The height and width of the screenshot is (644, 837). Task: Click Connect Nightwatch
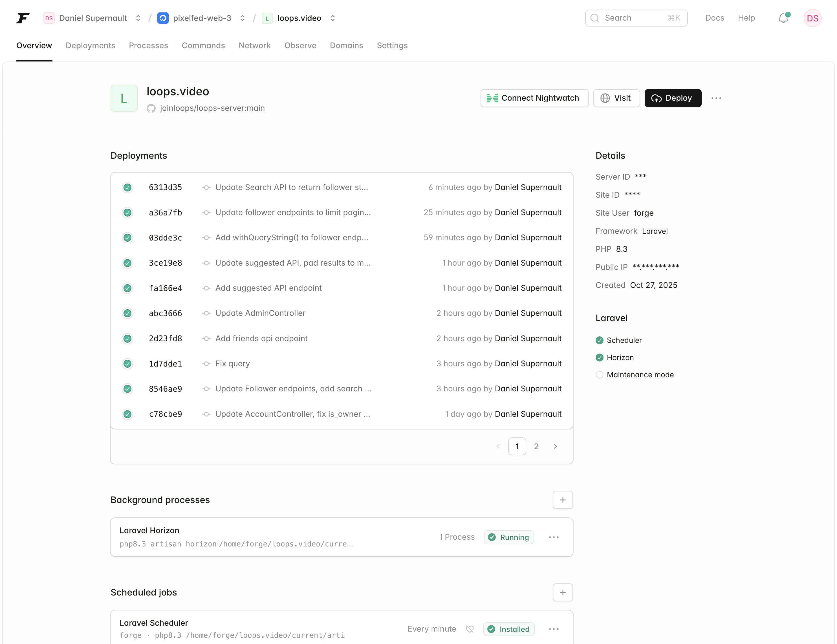point(534,98)
